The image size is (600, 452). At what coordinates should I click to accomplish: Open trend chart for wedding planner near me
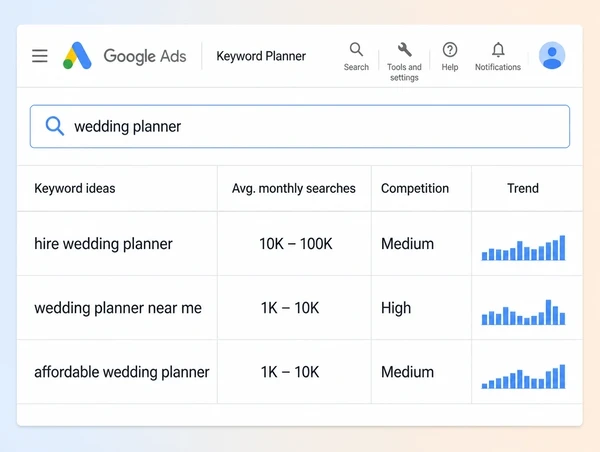[x=523, y=312]
